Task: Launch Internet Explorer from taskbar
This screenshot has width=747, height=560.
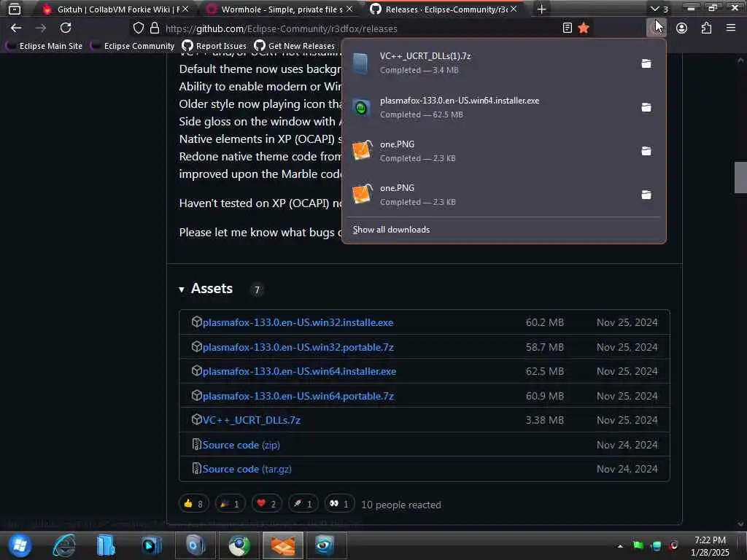Action: [x=64, y=545]
